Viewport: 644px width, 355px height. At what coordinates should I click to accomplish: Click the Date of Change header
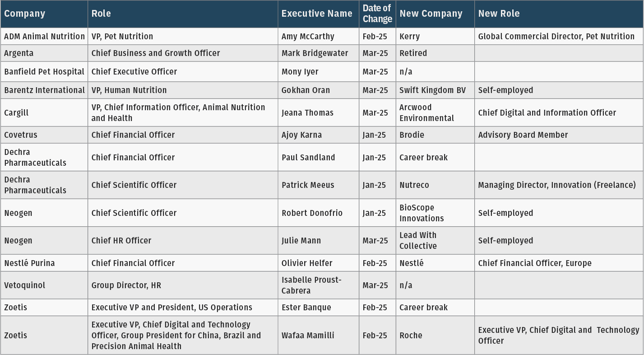coord(377,14)
